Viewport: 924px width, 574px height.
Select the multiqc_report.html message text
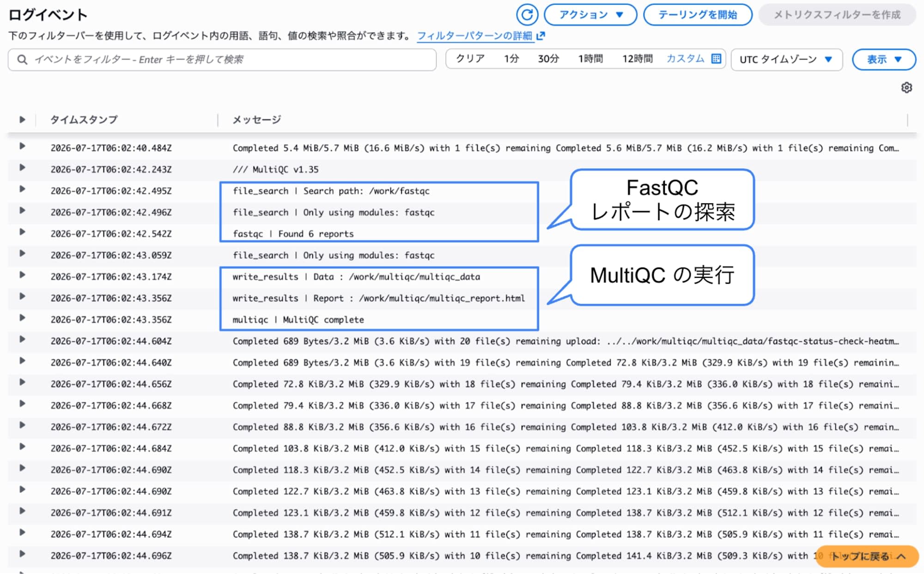pos(378,299)
